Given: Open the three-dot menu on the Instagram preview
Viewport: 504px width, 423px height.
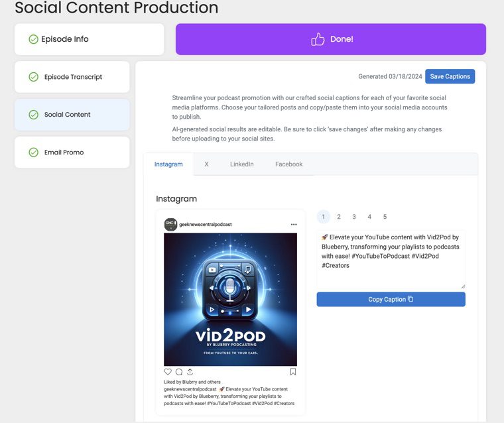Looking at the screenshot, I should click(x=294, y=224).
